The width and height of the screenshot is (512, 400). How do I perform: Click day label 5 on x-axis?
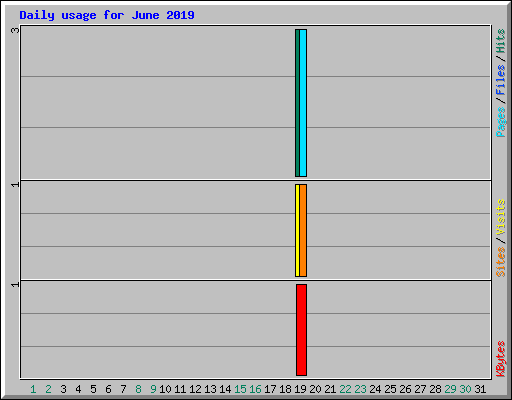click(93, 389)
